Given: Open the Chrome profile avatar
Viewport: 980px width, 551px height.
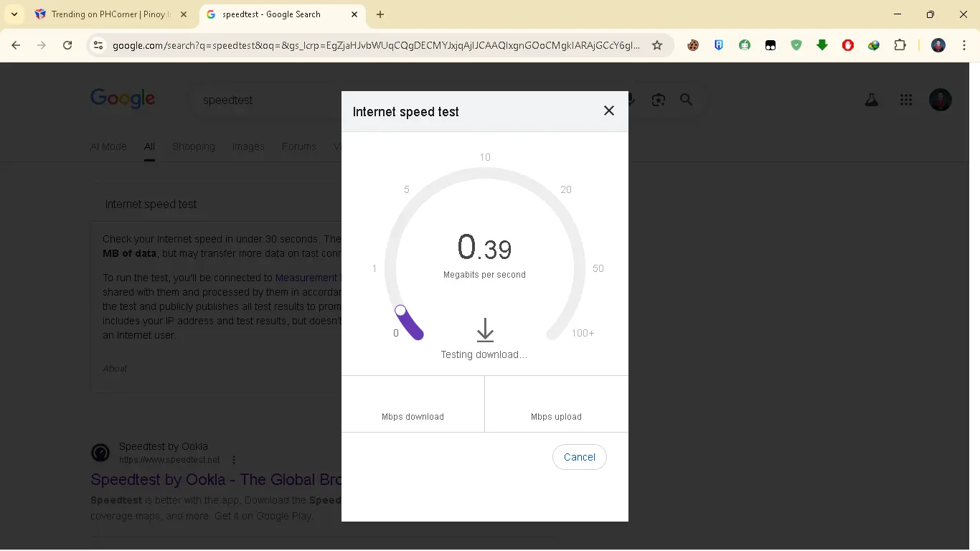Looking at the screenshot, I should (x=938, y=45).
